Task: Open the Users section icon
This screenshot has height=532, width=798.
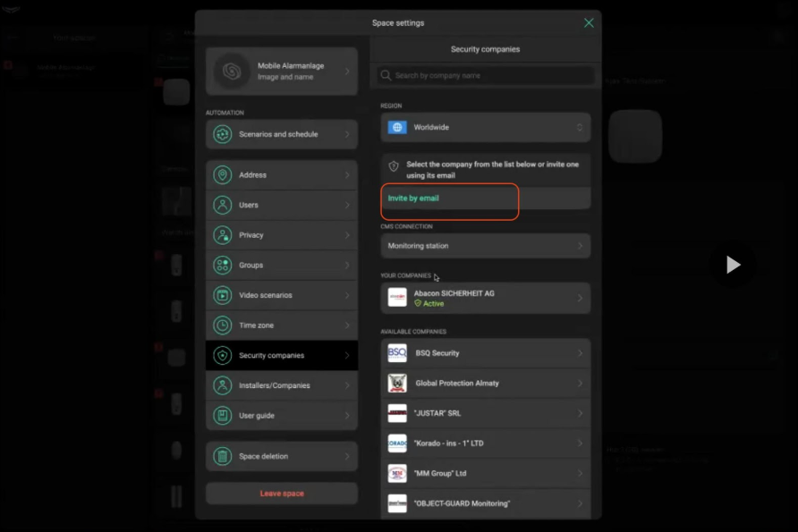Action: (x=222, y=205)
